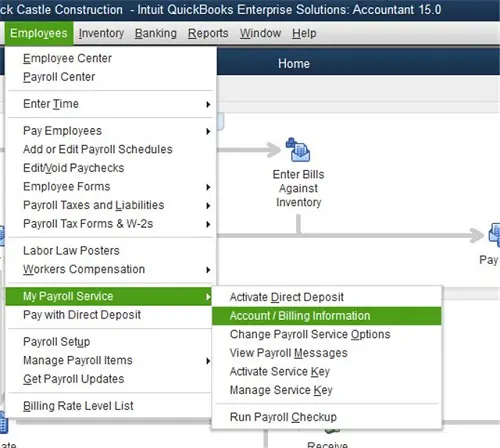Open the Window menu
The width and height of the screenshot is (500, 448).
(x=260, y=33)
